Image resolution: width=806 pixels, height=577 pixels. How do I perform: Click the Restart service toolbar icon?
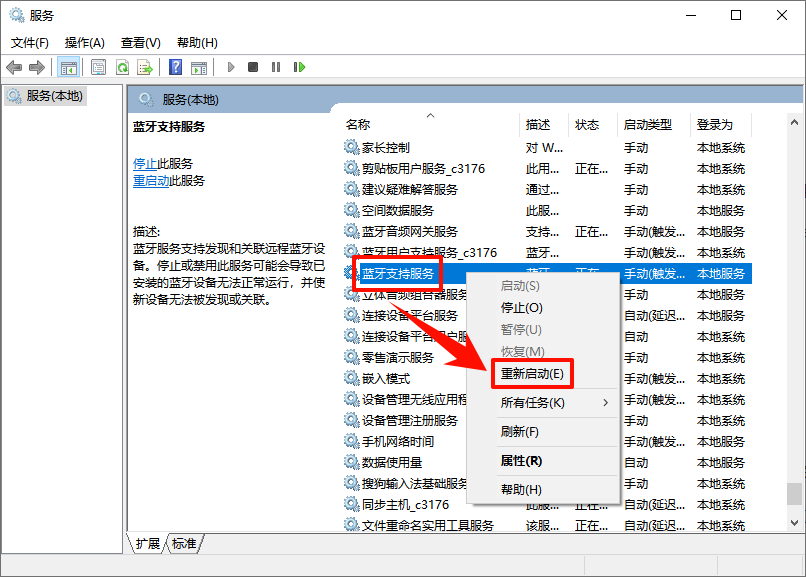coord(299,67)
